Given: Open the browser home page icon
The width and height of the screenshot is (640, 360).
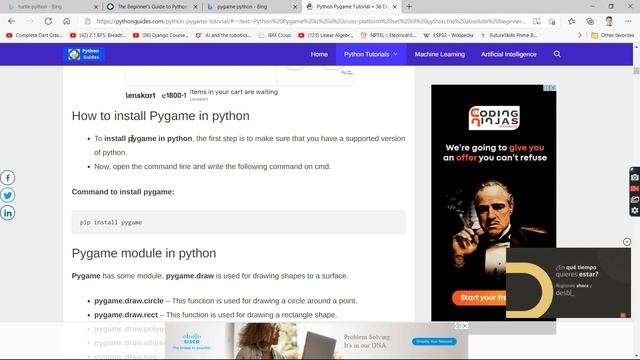Looking at the screenshot, I should coord(67,21).
